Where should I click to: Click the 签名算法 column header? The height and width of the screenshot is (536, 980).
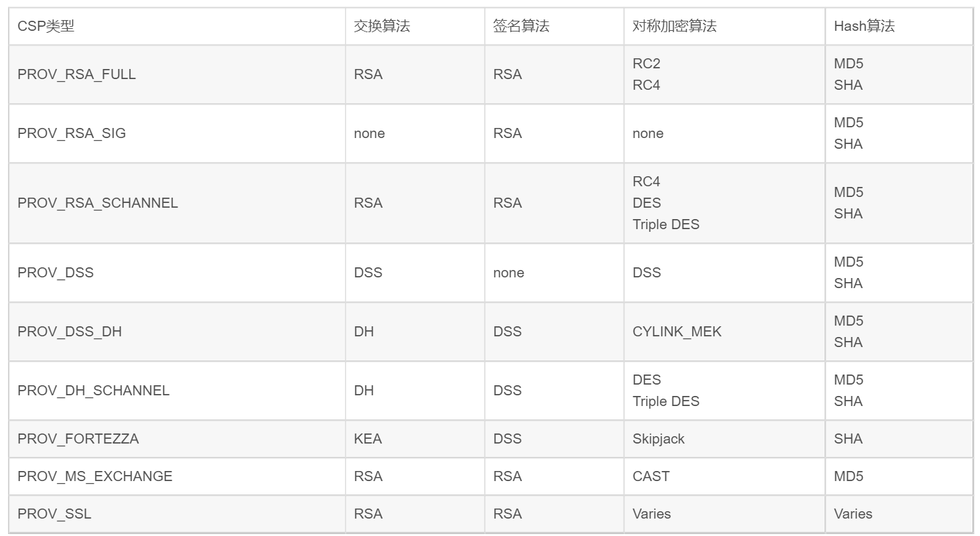point(521,26)
